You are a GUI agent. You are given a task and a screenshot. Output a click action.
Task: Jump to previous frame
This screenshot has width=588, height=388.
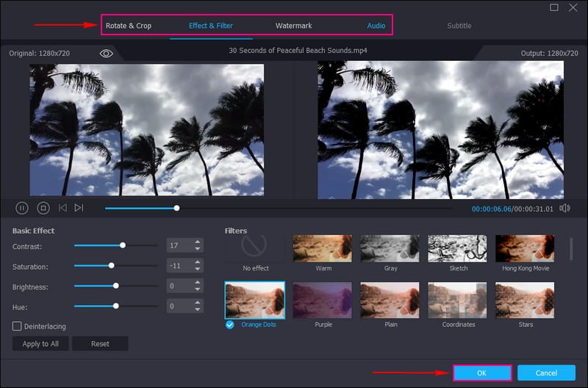[x=62, y=208]
